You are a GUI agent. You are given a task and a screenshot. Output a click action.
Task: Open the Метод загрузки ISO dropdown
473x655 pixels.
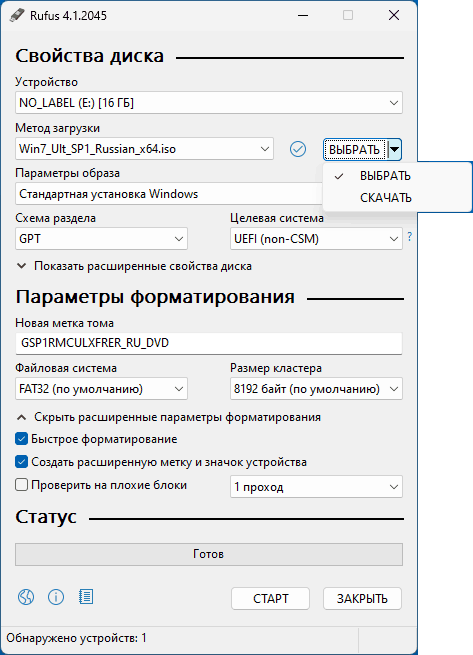pos(145,149)
